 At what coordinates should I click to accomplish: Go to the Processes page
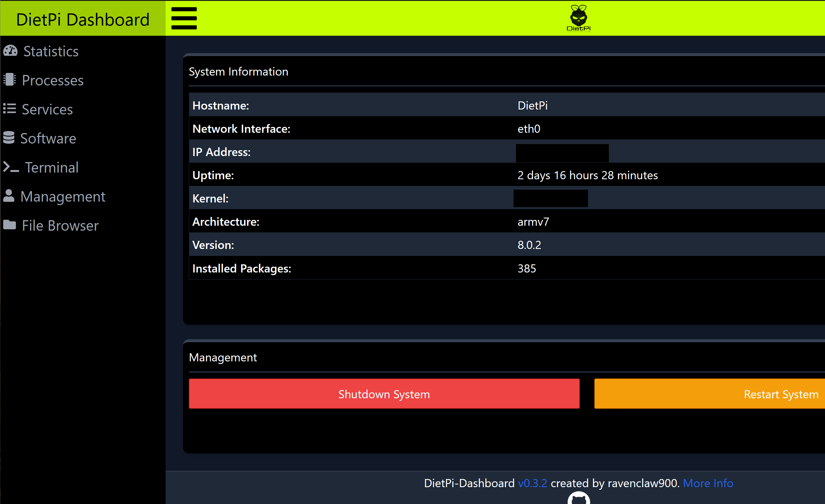tap(53, 80)
